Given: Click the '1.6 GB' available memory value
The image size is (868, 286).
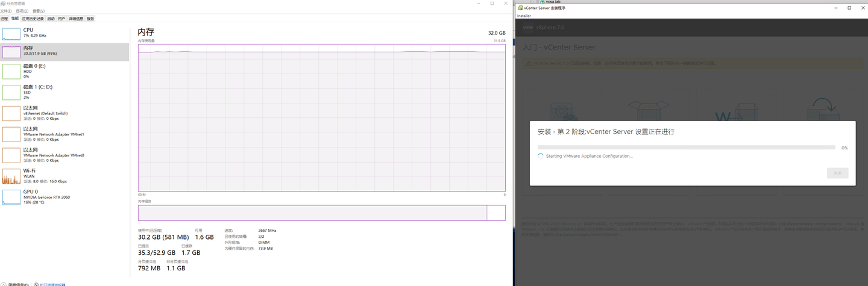Looking at the screenshot, I should click(204, 237).
